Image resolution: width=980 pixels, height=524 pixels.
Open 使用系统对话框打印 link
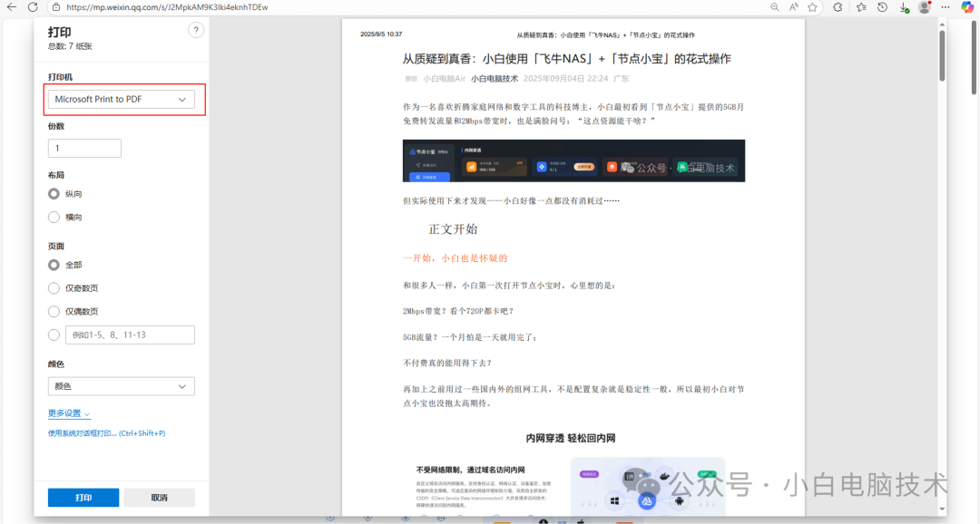(106, 432)
